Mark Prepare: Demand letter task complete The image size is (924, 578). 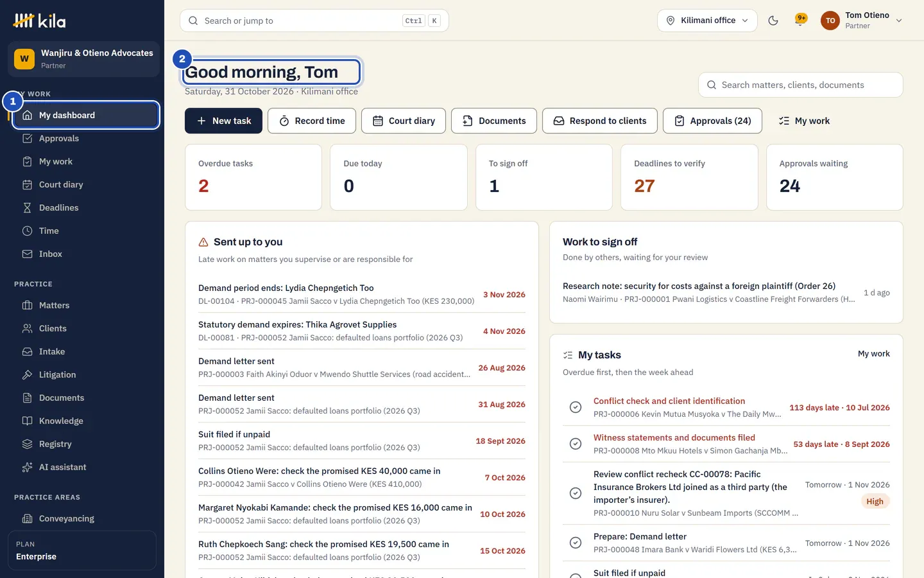click(576, 543)
